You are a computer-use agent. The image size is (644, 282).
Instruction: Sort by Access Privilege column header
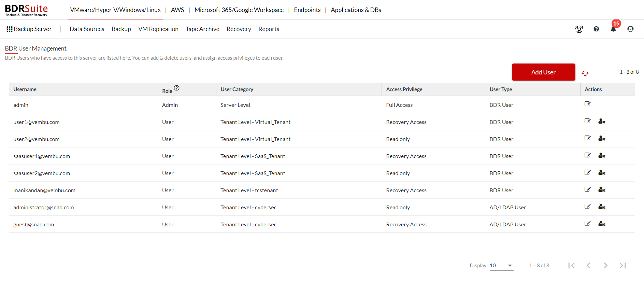[404, 89]
